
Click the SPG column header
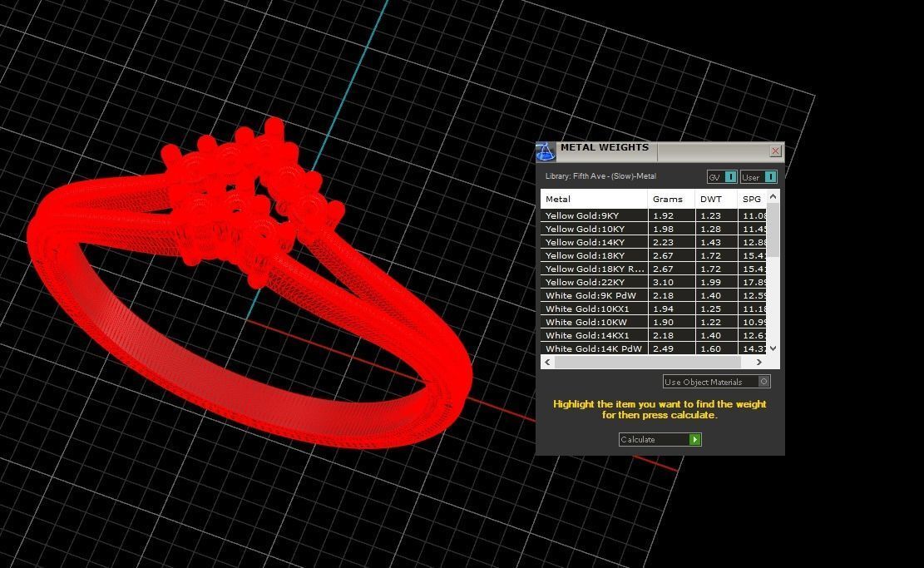point(753,199)
